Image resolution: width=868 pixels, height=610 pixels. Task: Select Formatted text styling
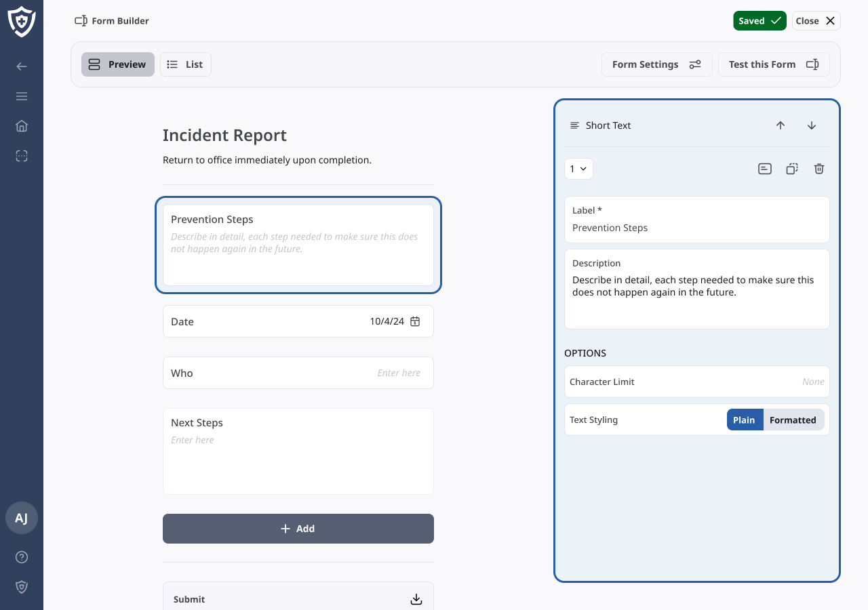pos(793,420)
